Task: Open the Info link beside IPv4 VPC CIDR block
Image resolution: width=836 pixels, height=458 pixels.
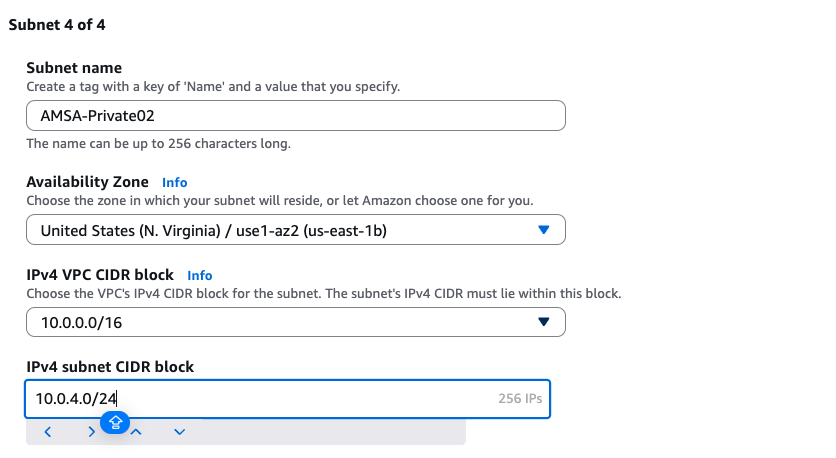Action: coord(200,275)
